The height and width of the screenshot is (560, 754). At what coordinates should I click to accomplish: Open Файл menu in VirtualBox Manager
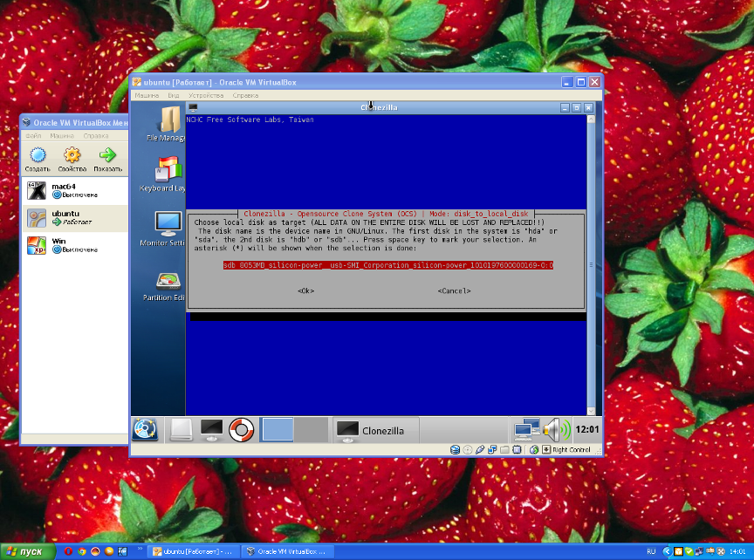[x=33, y=135]
